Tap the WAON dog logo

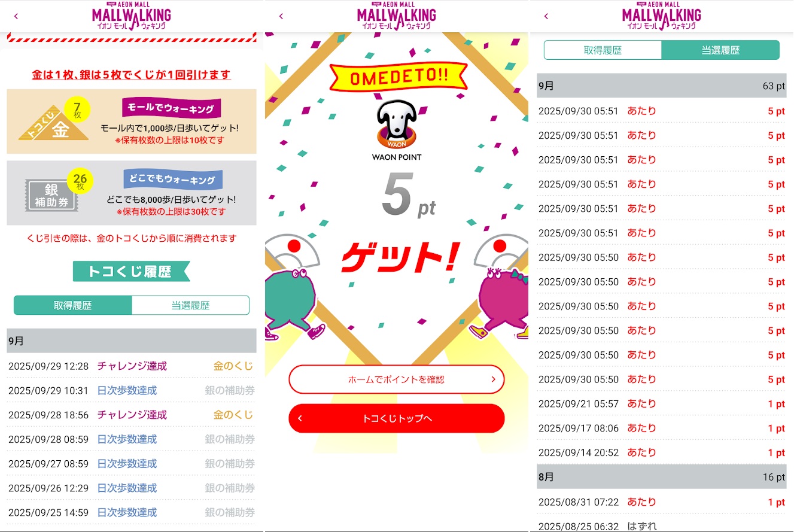(397, 124)
